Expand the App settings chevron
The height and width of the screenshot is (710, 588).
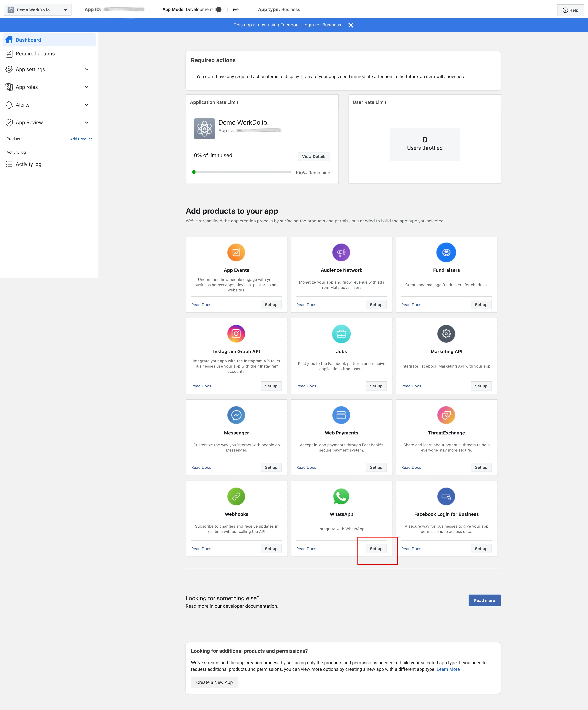tap(87, 69)
